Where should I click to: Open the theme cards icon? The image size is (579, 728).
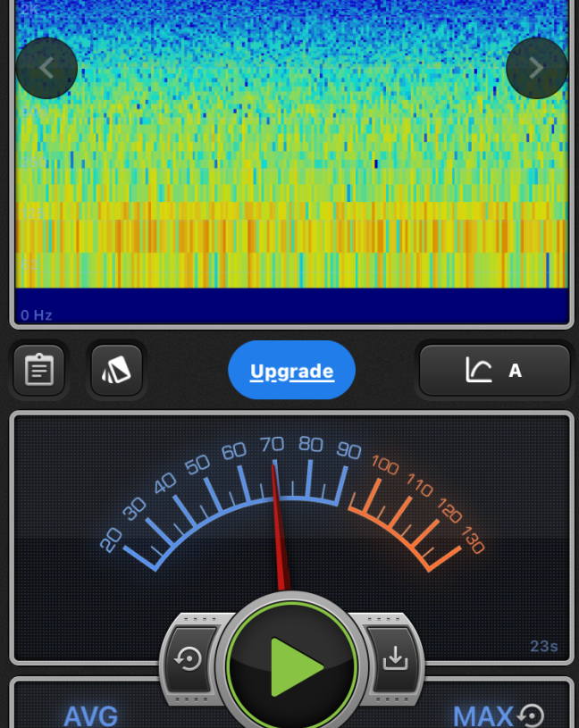click(116, 370)
